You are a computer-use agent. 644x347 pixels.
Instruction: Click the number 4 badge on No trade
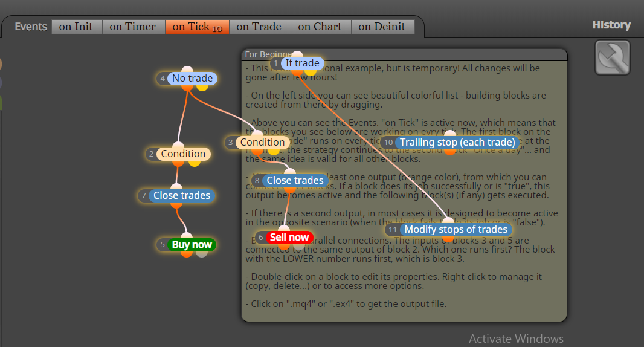pyautogui.click(x=163, y=79)
